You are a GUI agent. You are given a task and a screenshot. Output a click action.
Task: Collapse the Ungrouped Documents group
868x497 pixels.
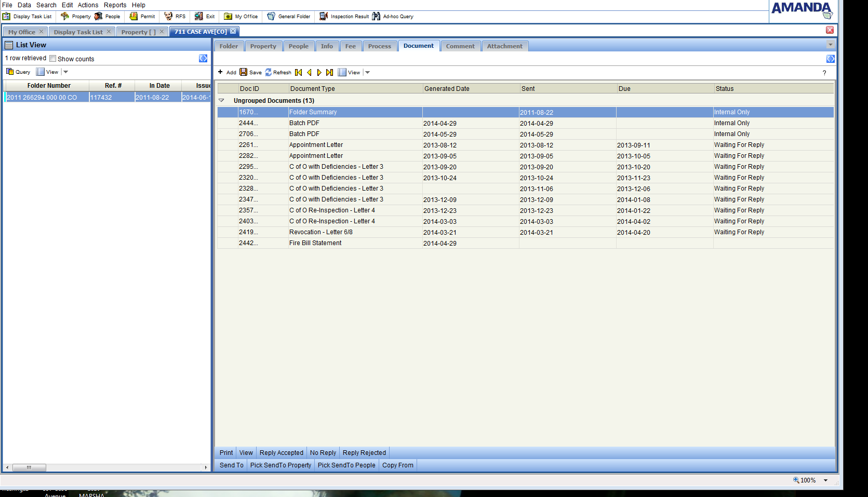click(x=222, y=100)
